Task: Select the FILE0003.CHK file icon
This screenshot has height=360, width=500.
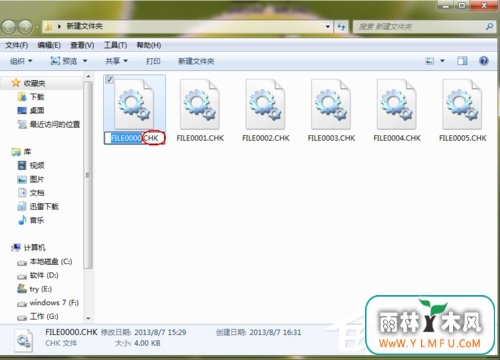Action: (331, 104)
